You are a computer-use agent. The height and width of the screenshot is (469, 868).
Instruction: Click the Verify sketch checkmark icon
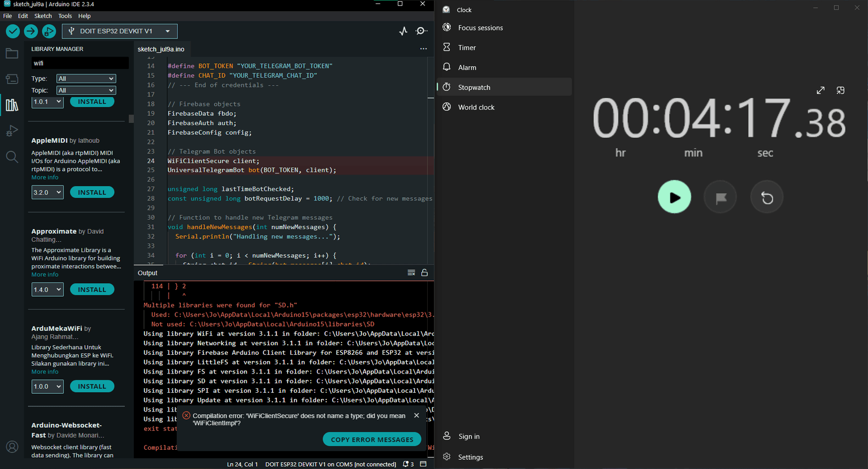click(12, 31)
